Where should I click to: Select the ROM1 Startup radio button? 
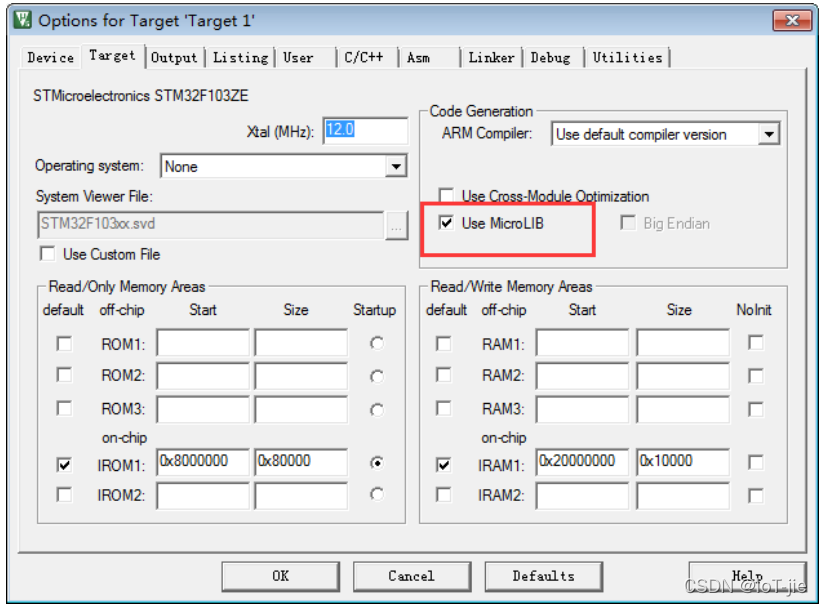pyautogui.click(x=376, y=343)
